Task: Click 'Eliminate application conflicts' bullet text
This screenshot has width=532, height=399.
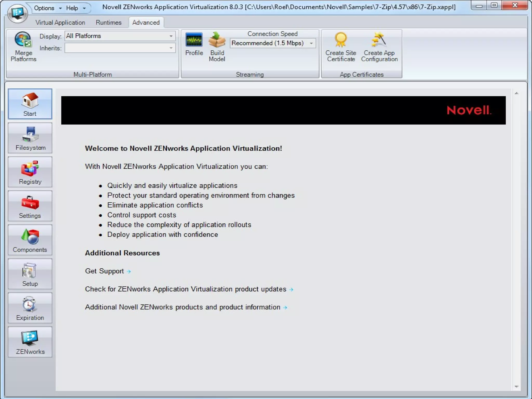Action: click(x=155, y=205)
